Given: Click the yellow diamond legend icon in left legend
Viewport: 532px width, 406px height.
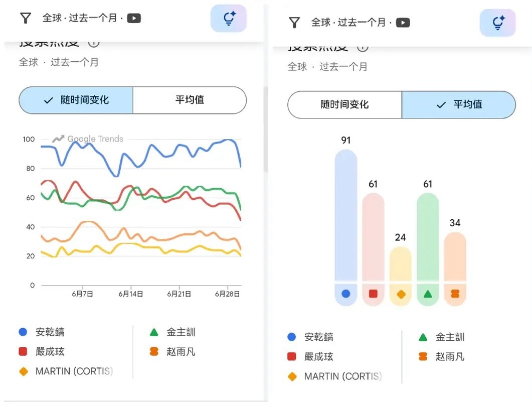Looking at the screenshot, I should click(24, 371).
